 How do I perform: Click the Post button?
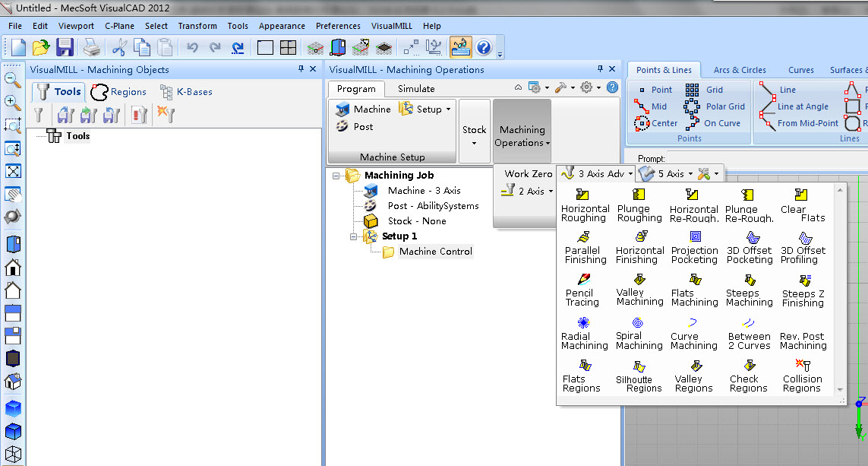(x=355, y=126)
